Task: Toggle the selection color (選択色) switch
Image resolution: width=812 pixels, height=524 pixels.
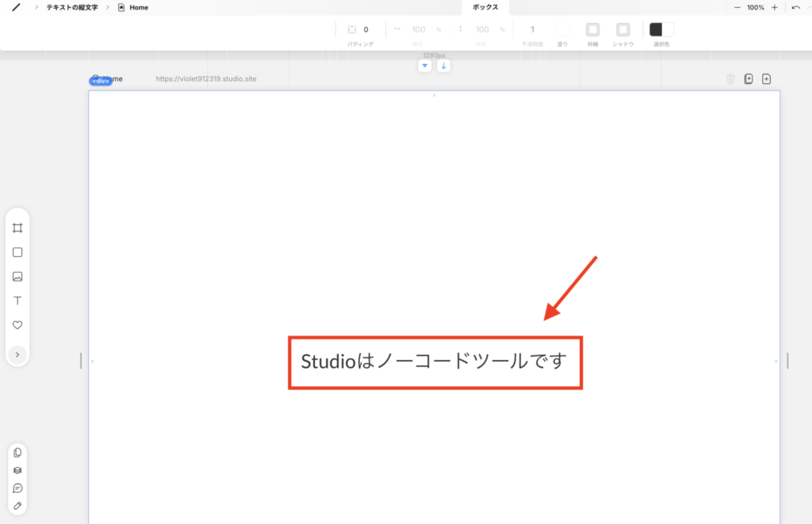Action: coord(662,29)
